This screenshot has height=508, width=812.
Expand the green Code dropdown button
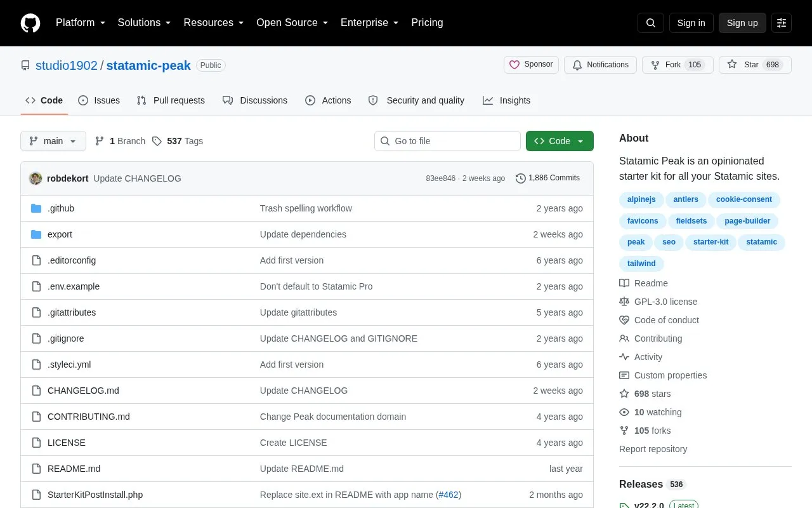(560, 141)
